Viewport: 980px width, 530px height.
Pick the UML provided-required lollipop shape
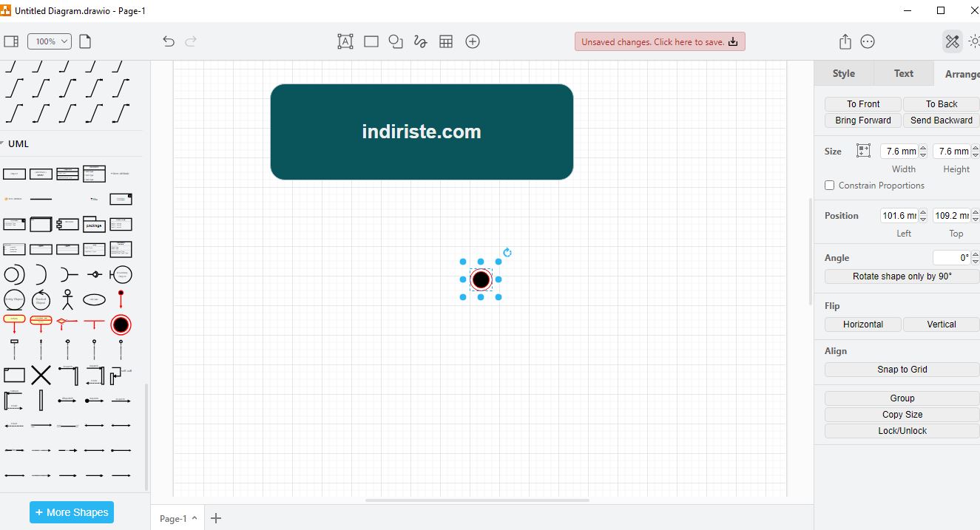tap(94, 274)
